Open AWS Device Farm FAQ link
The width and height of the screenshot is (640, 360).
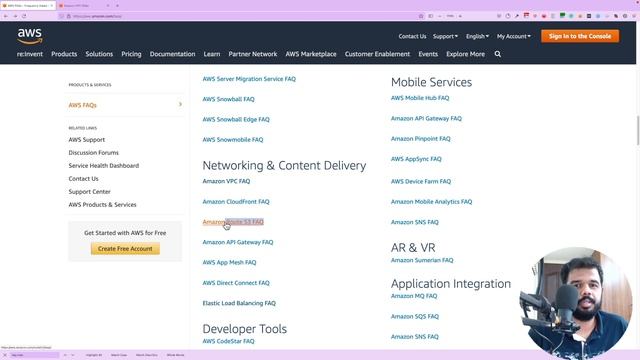tap(421, 181)
